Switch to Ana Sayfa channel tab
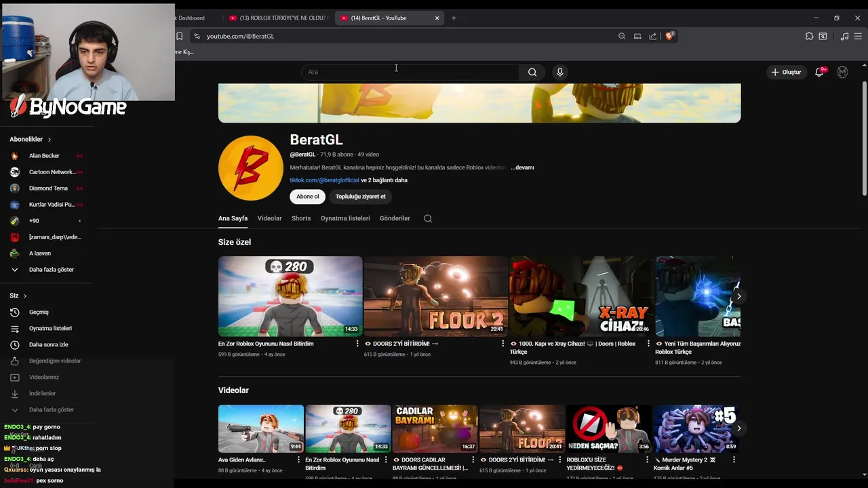 click(233, 218)
